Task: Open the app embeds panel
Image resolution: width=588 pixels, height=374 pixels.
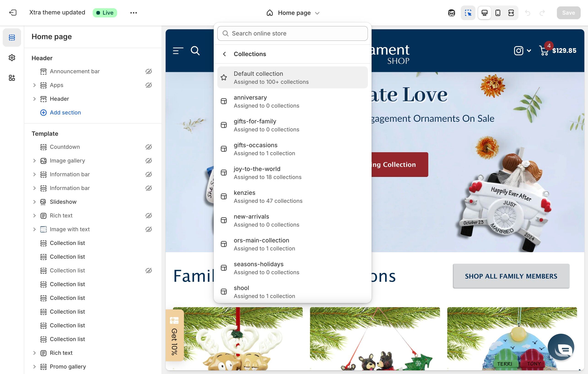Action: pyautogui.click(x=12, y=78)
